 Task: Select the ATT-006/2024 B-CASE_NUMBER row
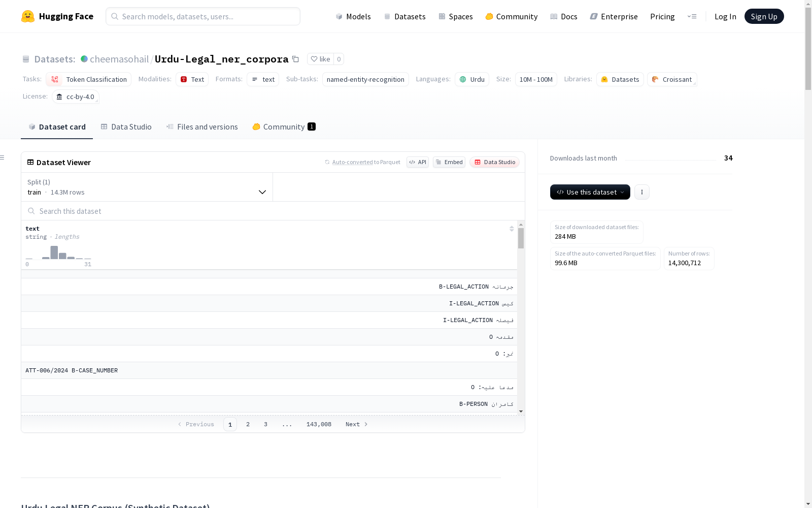tap(269, 370)
